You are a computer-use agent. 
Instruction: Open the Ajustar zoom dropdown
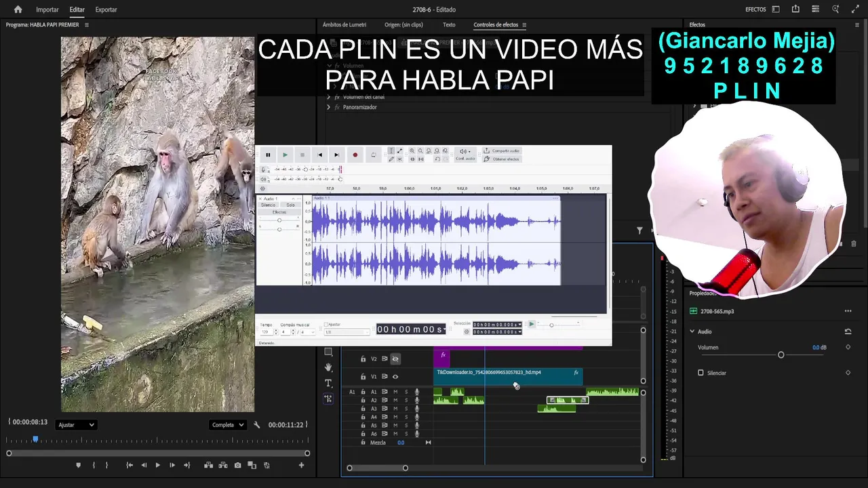(76, 425)
